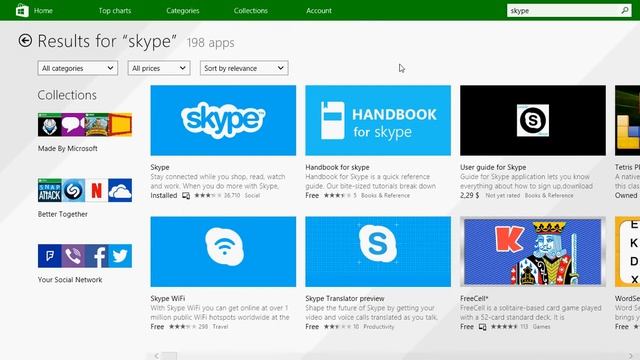Screen dimensions: 640x360
Task: Go back using the circled arrow
Action: tap(25, 40)
